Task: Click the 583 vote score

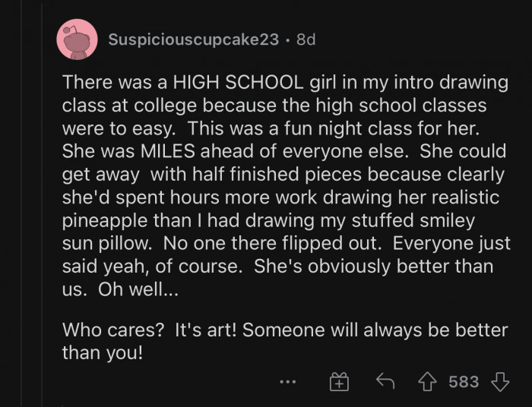Action: 464,381
